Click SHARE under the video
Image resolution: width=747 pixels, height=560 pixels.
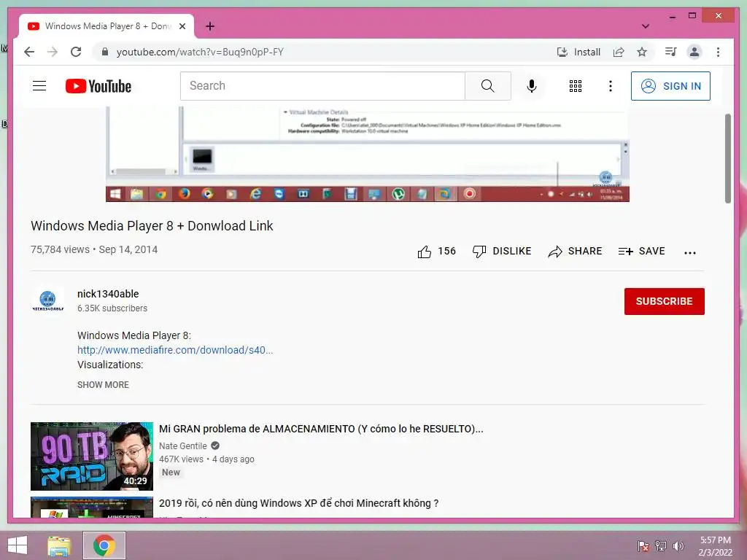[x=575, y=252]
